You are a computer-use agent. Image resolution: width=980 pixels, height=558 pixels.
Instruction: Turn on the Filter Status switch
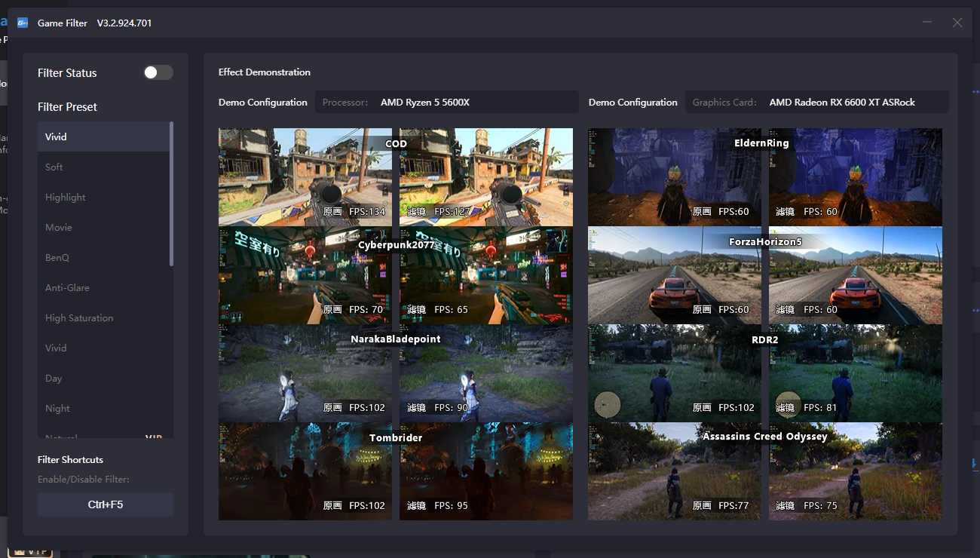coord(158,72)
